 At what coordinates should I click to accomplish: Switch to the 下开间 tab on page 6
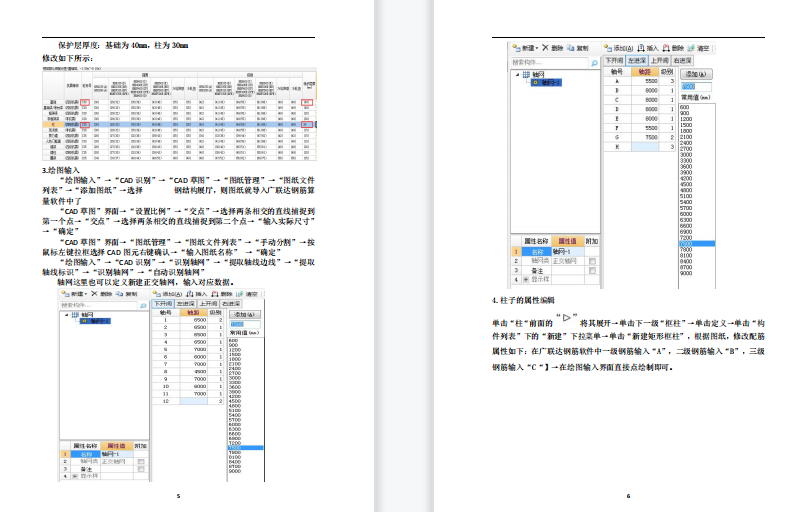tap(614, 61)
